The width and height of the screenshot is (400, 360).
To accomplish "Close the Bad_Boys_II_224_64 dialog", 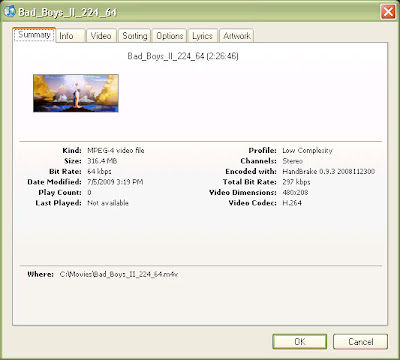I will [x=388, y=12].
